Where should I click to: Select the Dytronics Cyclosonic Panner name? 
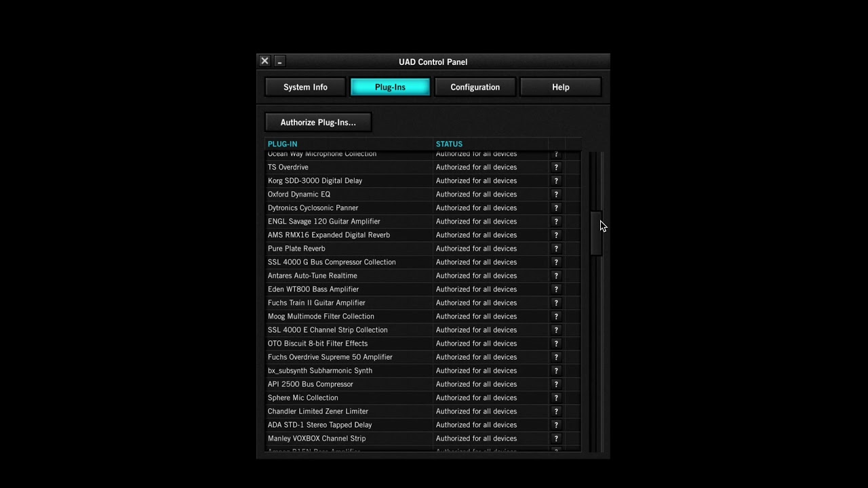313,208
